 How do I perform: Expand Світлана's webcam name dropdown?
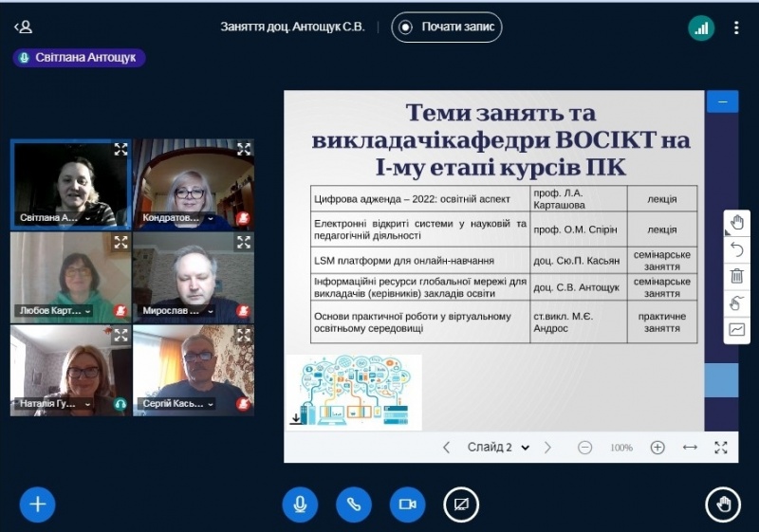pos(87,218)
